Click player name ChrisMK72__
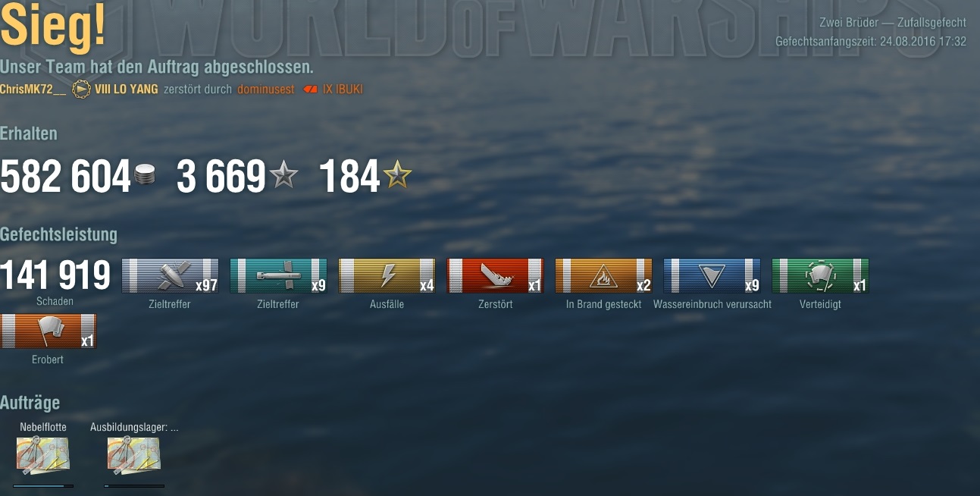 point(33,89)
